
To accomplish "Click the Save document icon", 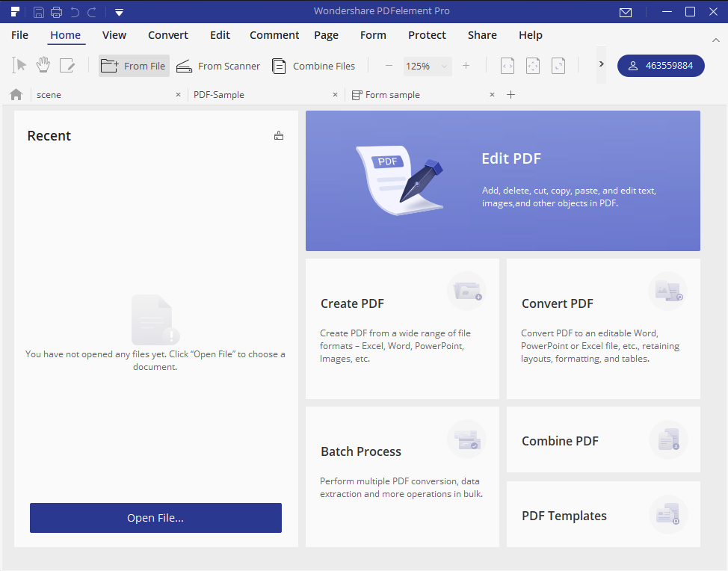I will pos(38,11).
